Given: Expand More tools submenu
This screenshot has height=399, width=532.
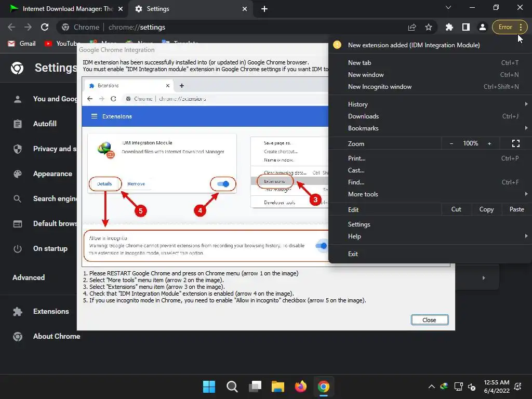Looking at the screenshot, I should point(430,194).
